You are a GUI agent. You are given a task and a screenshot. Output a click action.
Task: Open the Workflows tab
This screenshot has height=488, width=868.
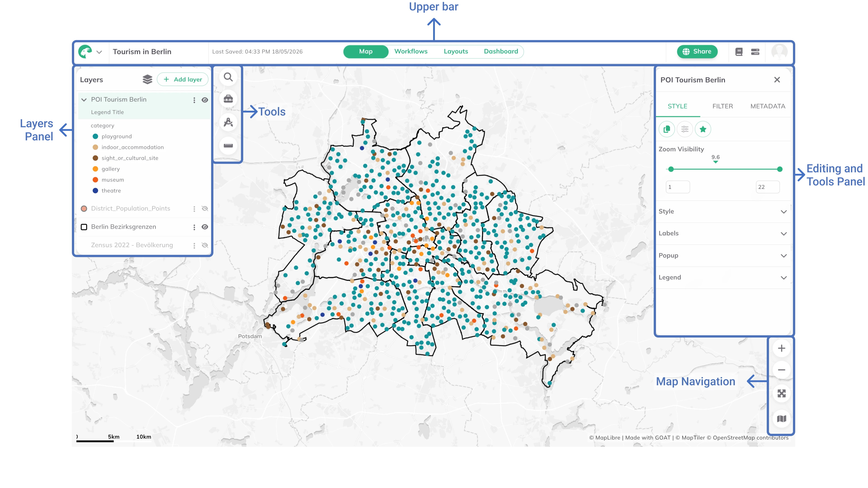[411, 52]
